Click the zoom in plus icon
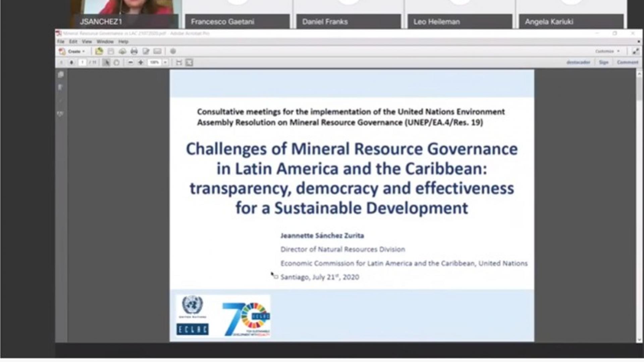This screenshot has width=644, height=362. point(141,63)
